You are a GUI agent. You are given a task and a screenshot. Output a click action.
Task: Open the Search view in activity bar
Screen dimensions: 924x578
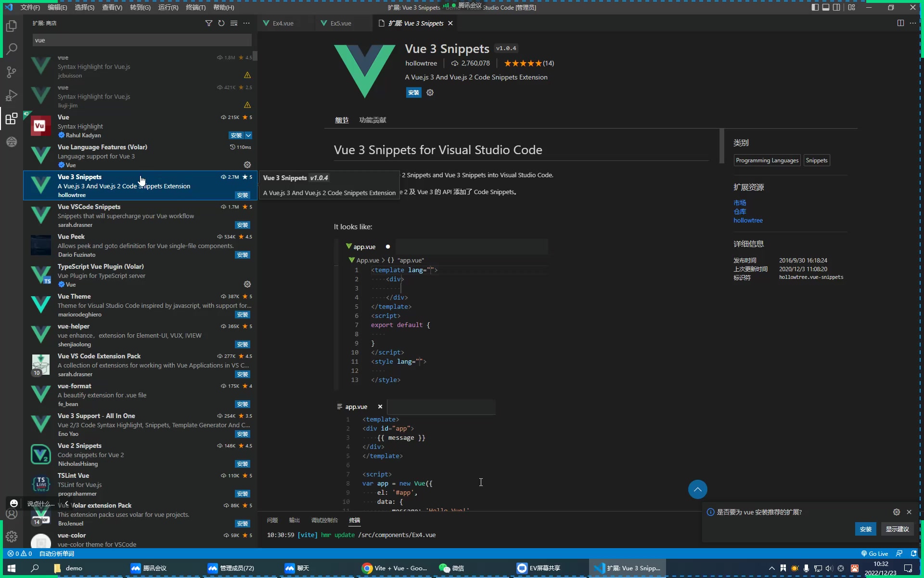tap(12, 49)
